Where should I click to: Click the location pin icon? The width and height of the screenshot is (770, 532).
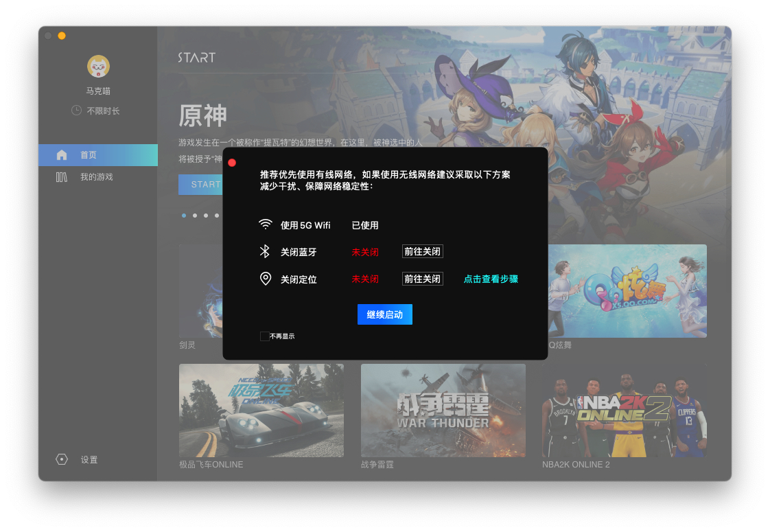265,279
